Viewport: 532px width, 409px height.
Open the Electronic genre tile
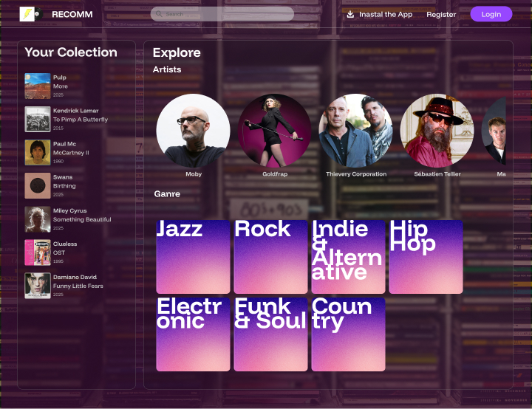click(x=193, y=334)
